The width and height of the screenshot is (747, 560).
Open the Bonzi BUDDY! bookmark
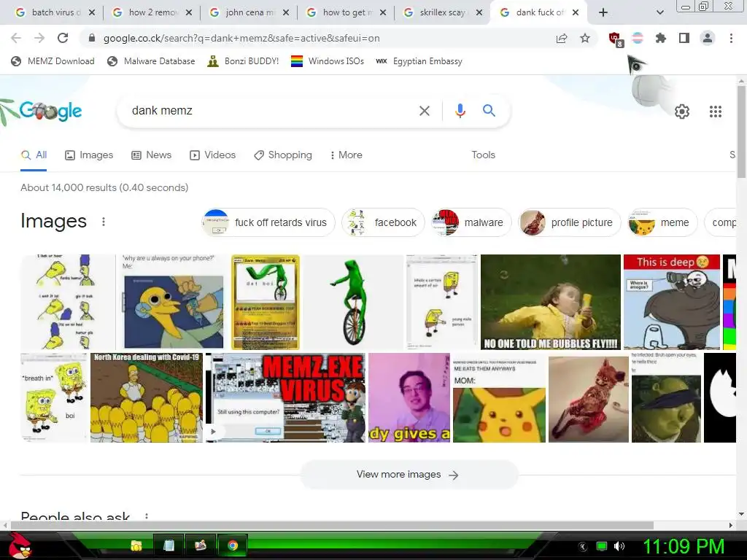tap(243, 61)
